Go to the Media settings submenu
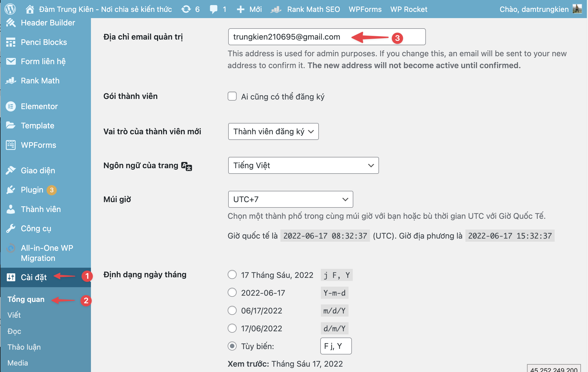 pos(18,363)
